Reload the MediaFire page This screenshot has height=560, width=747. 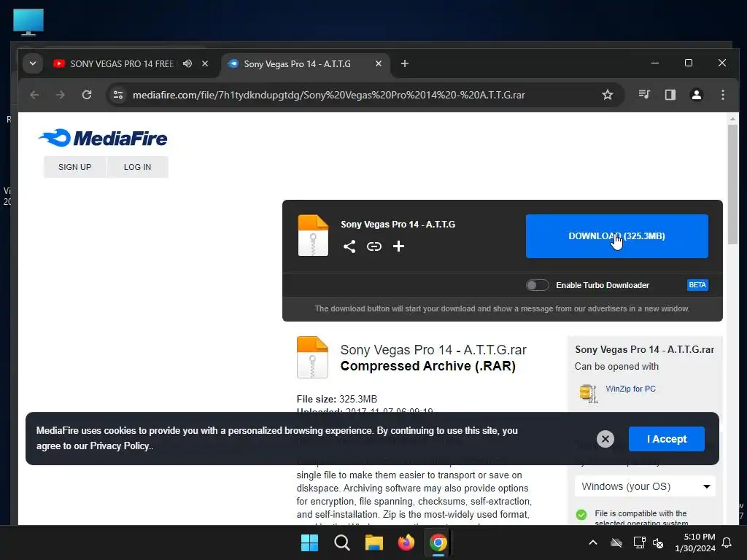(87, 95)
